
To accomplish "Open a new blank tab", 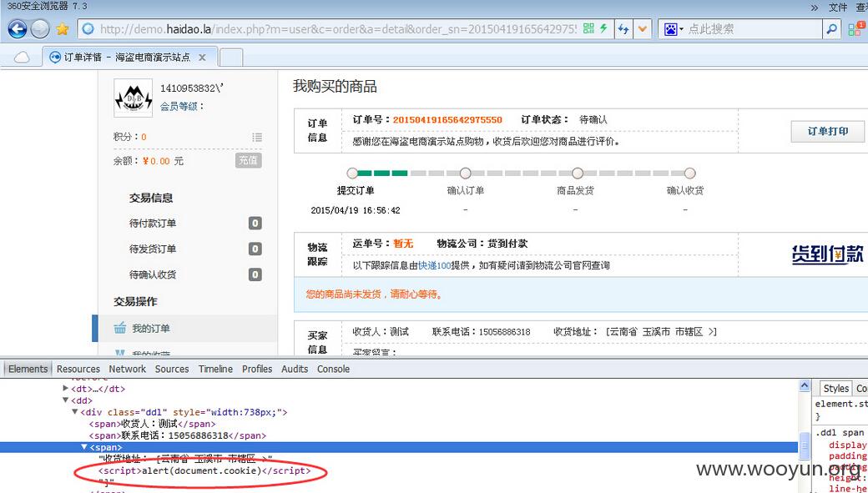I will [x=231, y=57].
